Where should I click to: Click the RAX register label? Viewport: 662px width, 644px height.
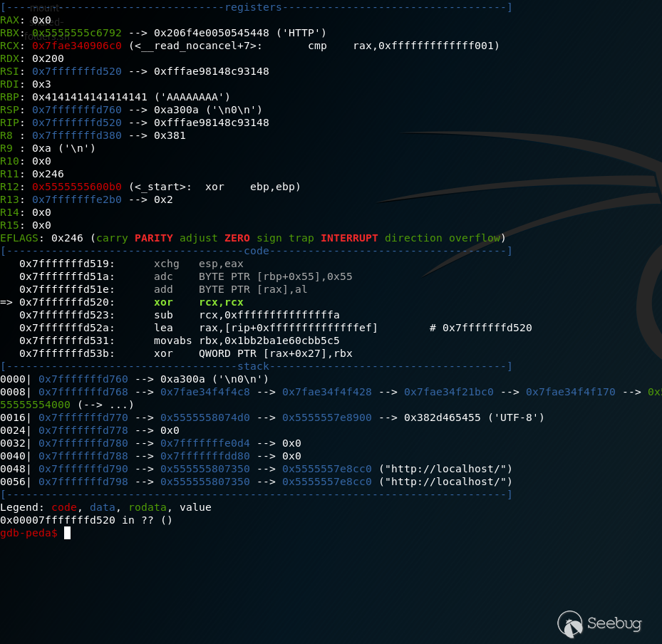click(9, 20)
